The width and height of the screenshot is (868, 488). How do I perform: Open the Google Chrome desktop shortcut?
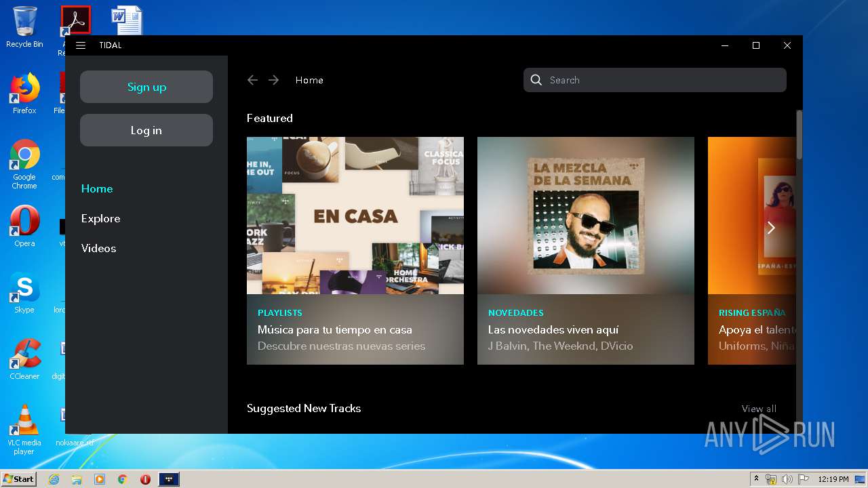point(24,164)
